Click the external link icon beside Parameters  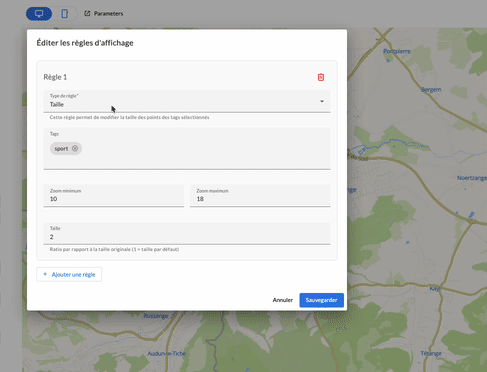87,13
